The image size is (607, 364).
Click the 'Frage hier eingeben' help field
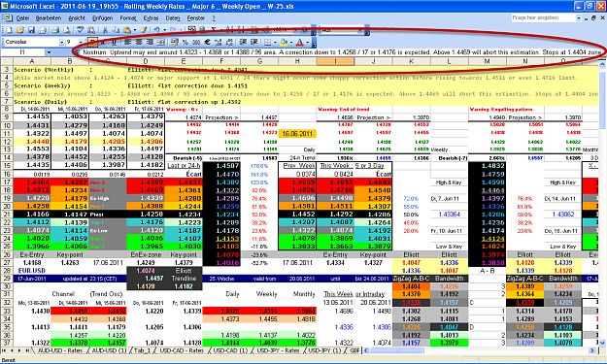pyautogui.click(x=543, y=17)
